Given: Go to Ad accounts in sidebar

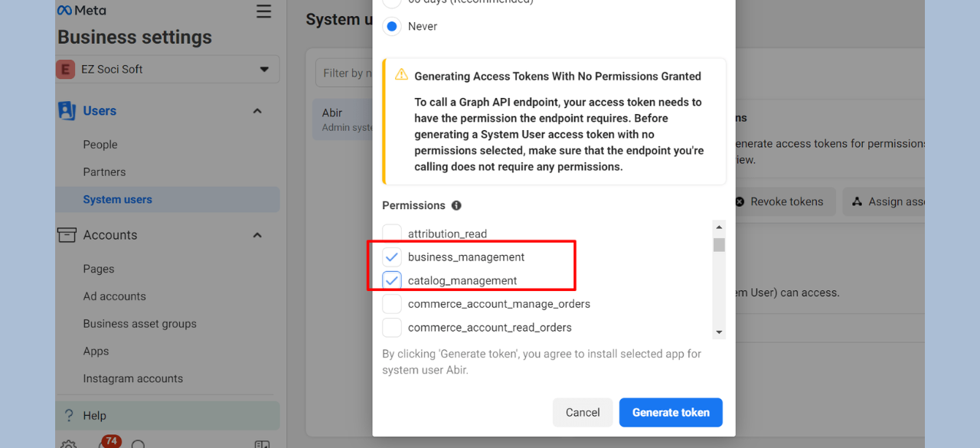Looking at the screenshot, I should pyautogui.click(x=114, y=296).
